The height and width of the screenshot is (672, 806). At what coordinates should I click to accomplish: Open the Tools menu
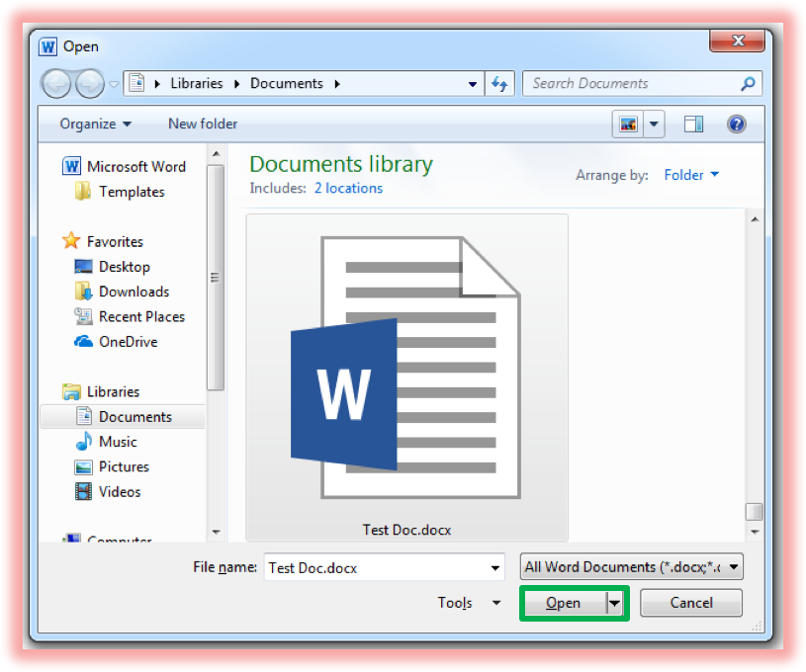[469, 603]
